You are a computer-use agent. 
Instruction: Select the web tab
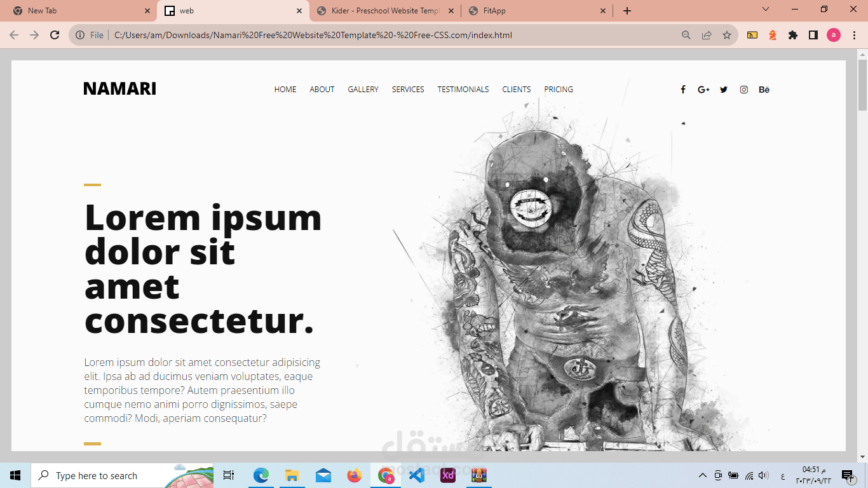click(x=233, y=11)
